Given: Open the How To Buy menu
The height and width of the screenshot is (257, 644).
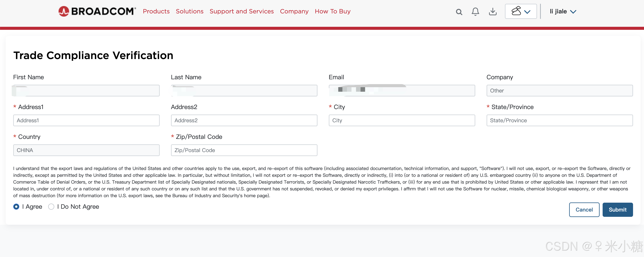Looking at the screenshot, I should (x=332, y=11).
